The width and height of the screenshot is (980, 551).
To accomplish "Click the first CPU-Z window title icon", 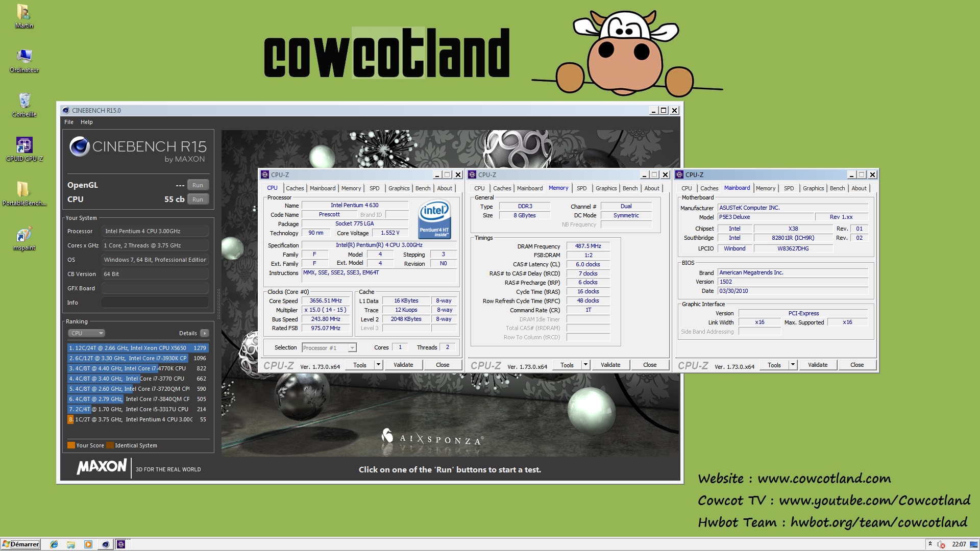I will click(x=265, y=174).
